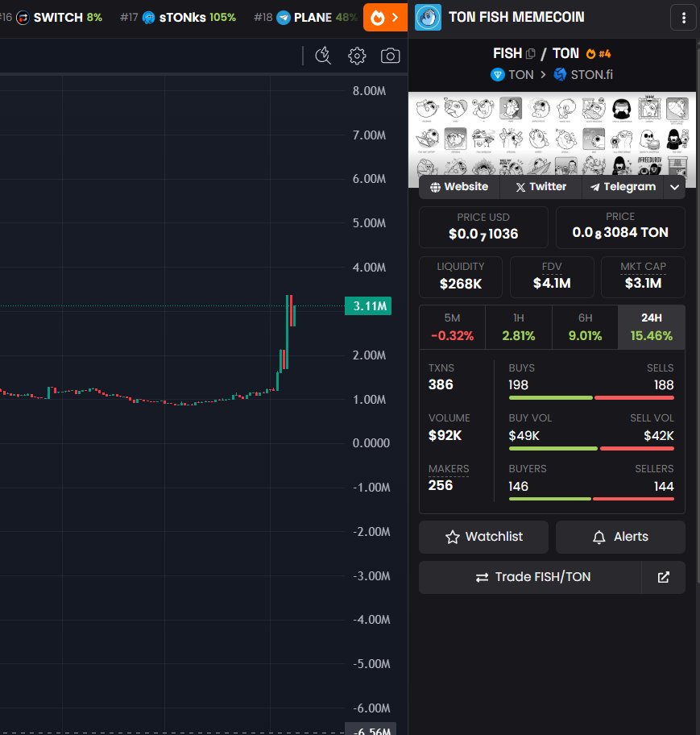This screenshot has height=735, width=700.
Task: Click the SELLERS 144 count
Action: pyautogui.click(x=664, y=486)
